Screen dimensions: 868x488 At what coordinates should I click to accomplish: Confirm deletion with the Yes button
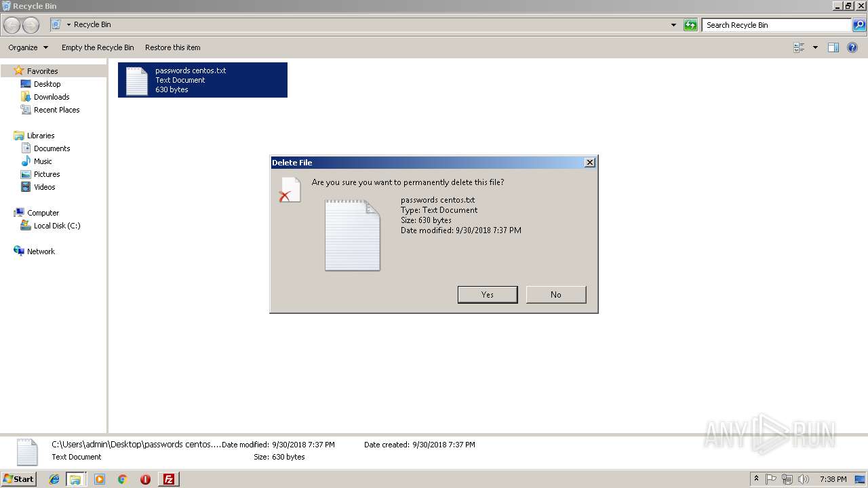click(x=488, y=294)
